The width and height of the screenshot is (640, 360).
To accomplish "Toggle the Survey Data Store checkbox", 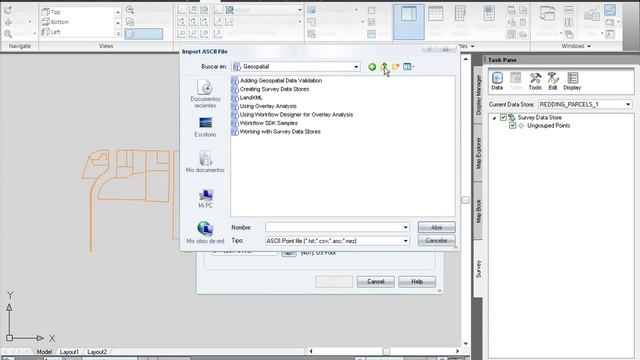I will (x=503, y=118).
